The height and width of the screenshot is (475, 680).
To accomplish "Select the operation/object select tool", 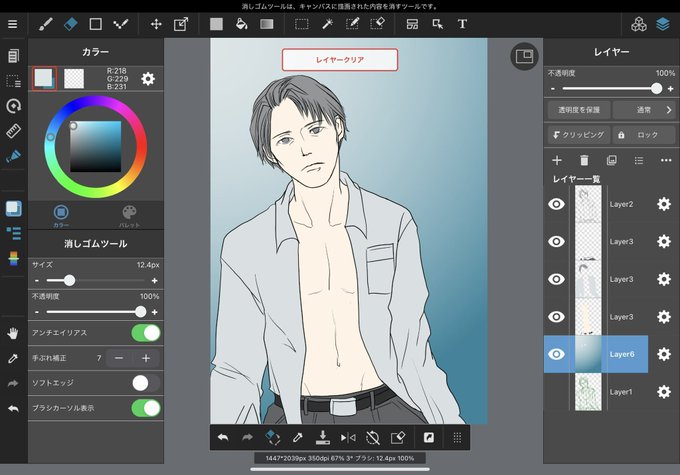I will (x=438, y=24).
